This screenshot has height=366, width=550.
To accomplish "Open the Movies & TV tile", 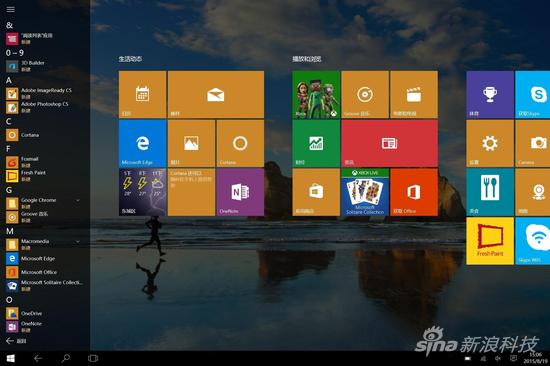I will pyautogui.click(x=414, y=94).
